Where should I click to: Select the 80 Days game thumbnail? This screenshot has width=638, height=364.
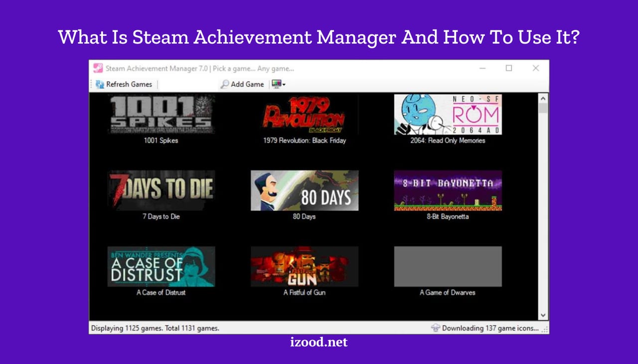(x=305, y=190)
